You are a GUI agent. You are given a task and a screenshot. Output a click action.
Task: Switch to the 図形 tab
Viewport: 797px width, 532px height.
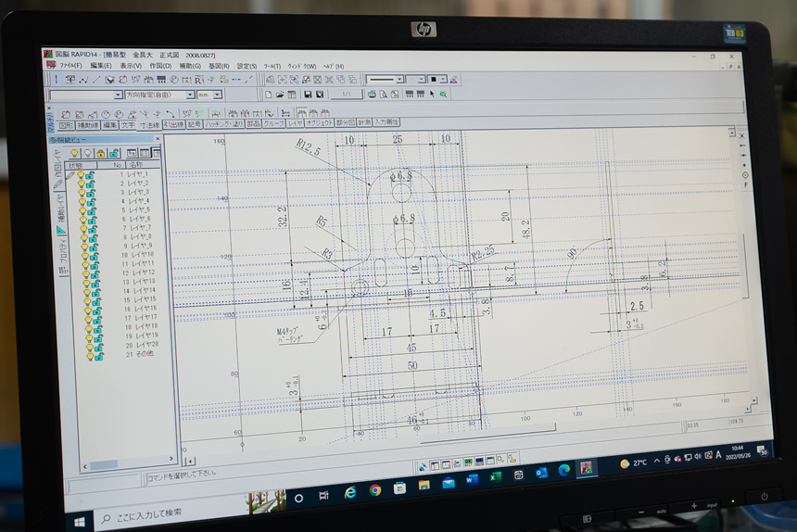pos(66,125)
